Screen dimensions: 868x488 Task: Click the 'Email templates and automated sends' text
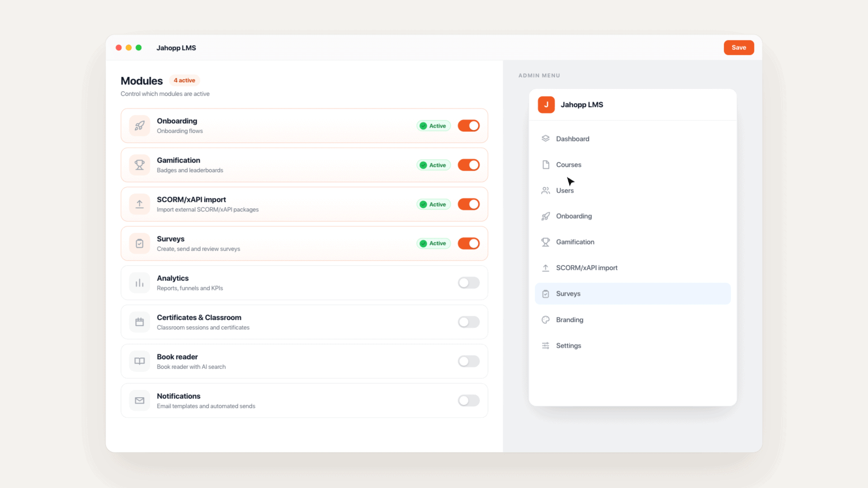206,406
